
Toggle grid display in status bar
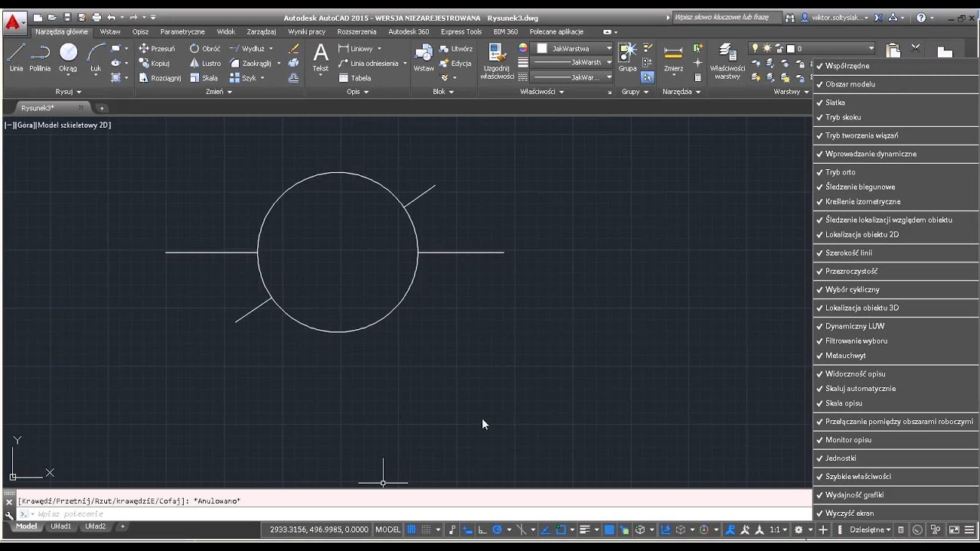(x=411, y=529)
